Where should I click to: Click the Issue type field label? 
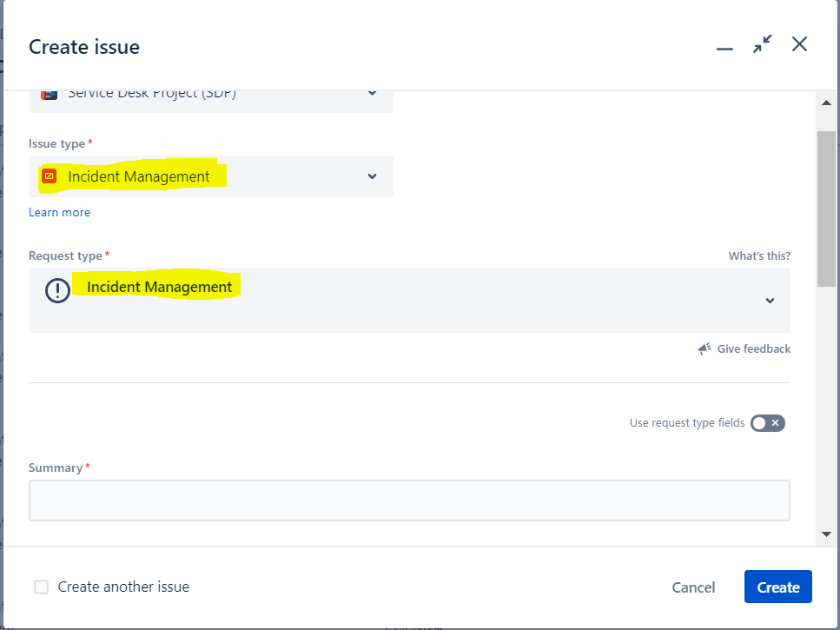point(56,143)
